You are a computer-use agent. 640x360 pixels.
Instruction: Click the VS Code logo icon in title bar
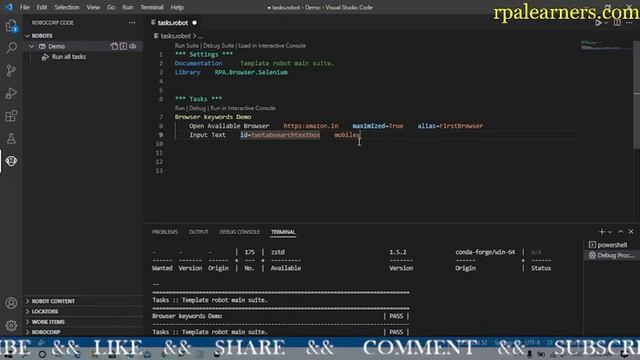tap(9, 7)
